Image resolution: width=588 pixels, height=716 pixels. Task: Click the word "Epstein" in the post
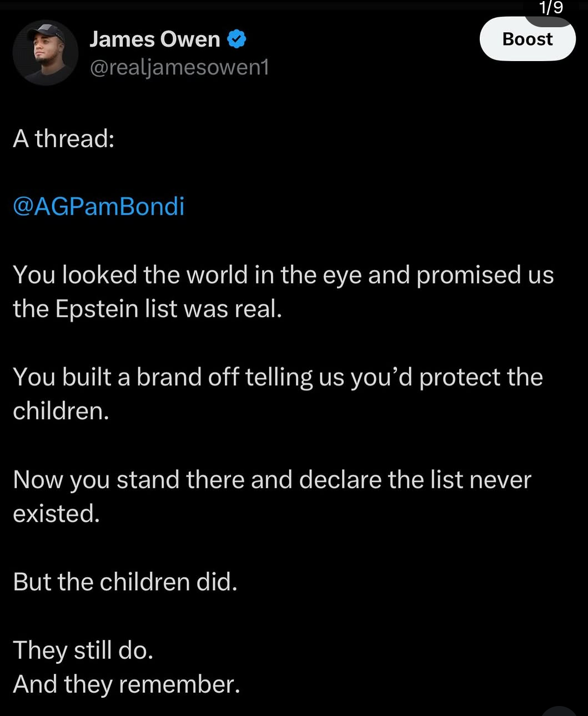97,309
